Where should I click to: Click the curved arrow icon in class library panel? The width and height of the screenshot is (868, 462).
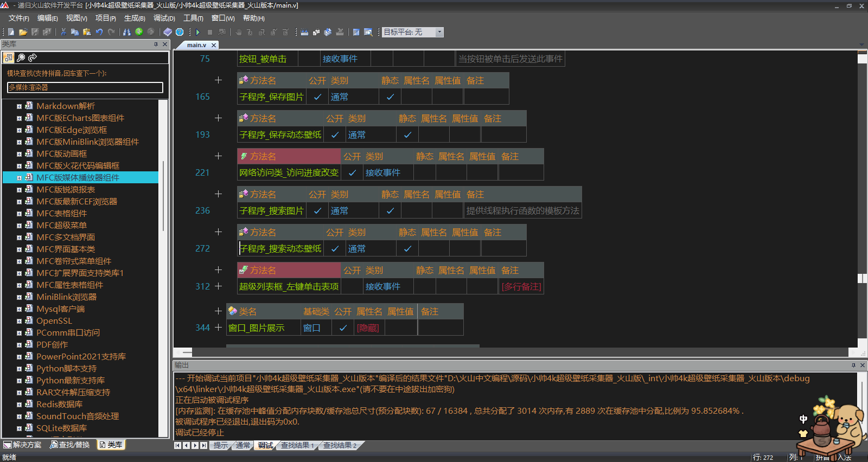(33, 57)
